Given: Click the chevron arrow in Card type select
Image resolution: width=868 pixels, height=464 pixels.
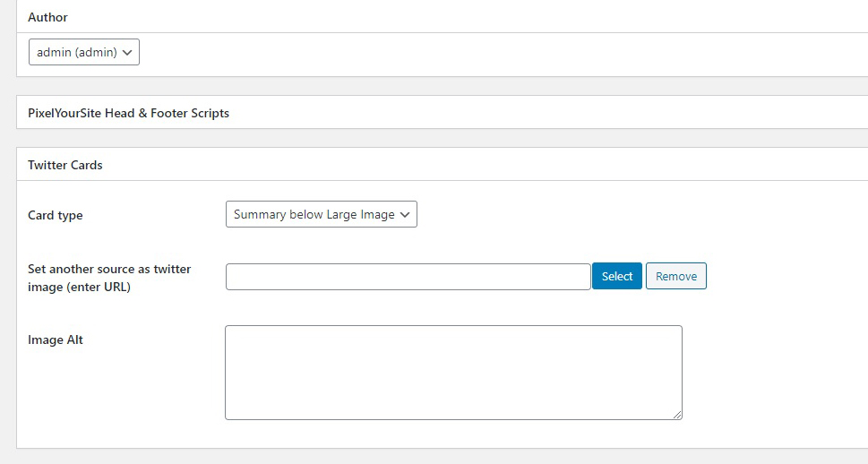Looking at the screenshot, I should click(x=405, y=215).
